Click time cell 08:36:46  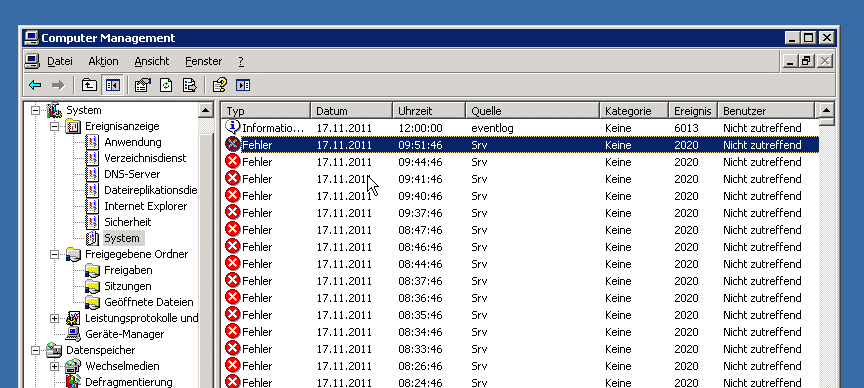pos(420,298)
